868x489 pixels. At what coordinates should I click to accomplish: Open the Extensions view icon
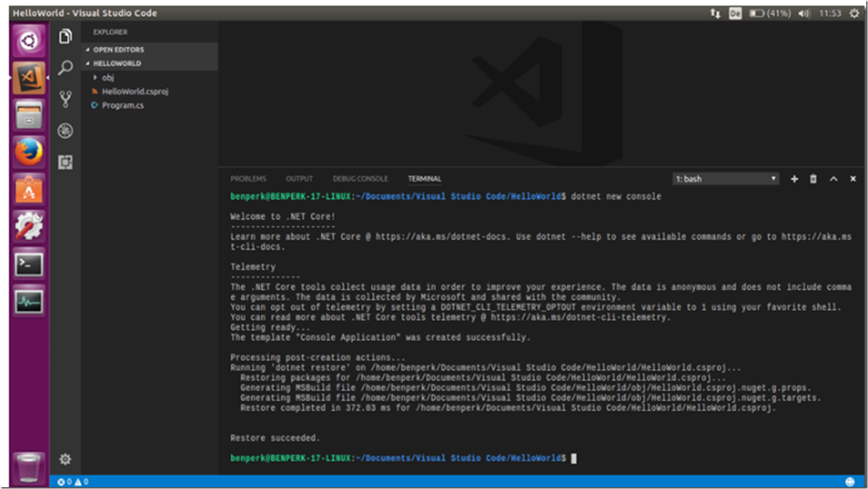point(65,162)
